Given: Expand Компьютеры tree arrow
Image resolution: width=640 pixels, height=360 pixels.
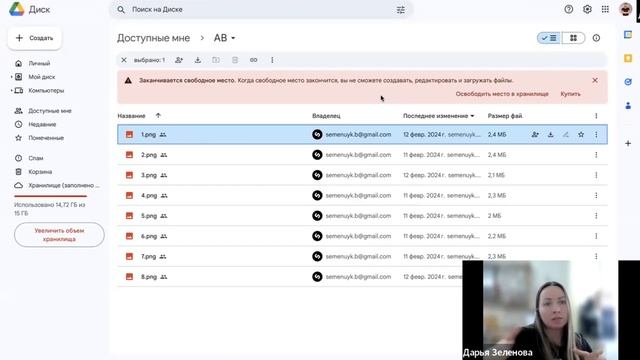Looking at the screenshot, I should (x=11, y=91).
